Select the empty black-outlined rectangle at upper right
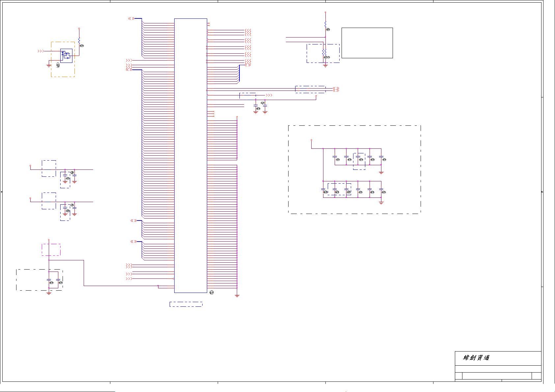 pyautogui.click(x=367, y=43)
